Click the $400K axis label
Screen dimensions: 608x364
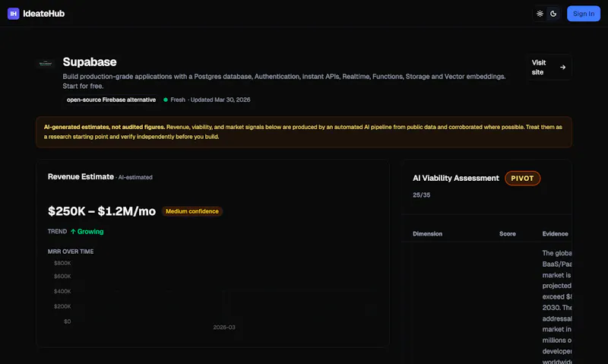pyautogui.click(x=62, y=292)
